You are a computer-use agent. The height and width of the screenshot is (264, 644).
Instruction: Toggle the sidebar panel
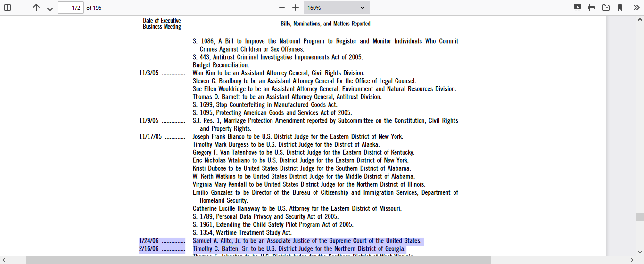pyautogui.click(x=8, y=8)
